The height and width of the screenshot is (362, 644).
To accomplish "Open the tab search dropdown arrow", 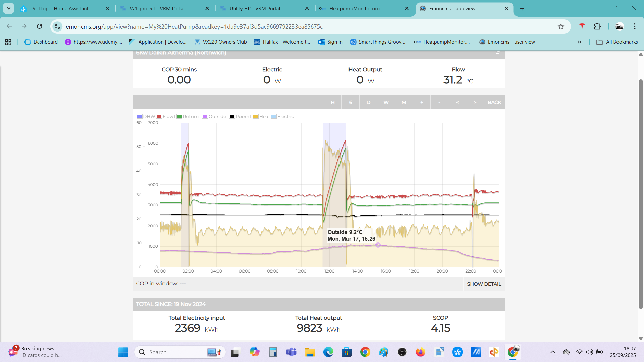I will [x=9, y=8].
